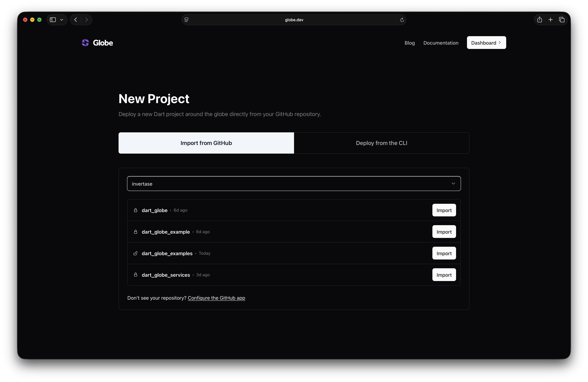Go to the Dashboard
Image resolution: width=588 pixels, height=382 pixels.
(x=486, y=43)
